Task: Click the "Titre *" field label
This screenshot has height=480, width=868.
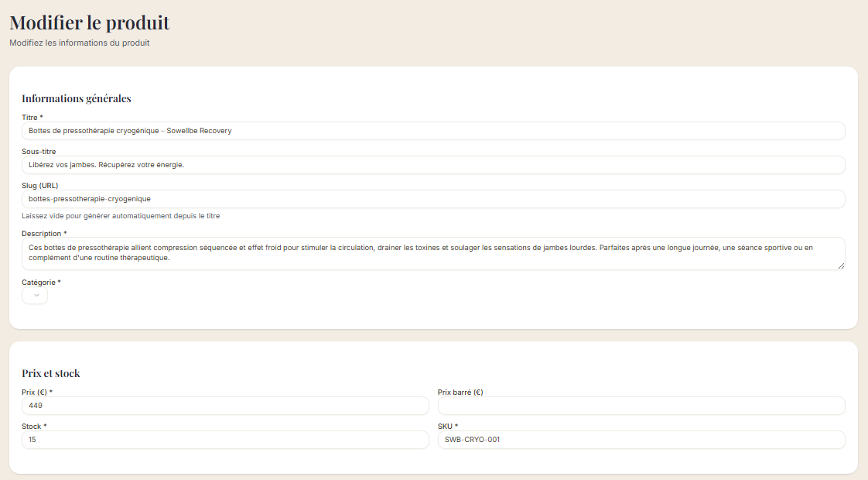Action: pyautogui.click(x=32, y=118)
